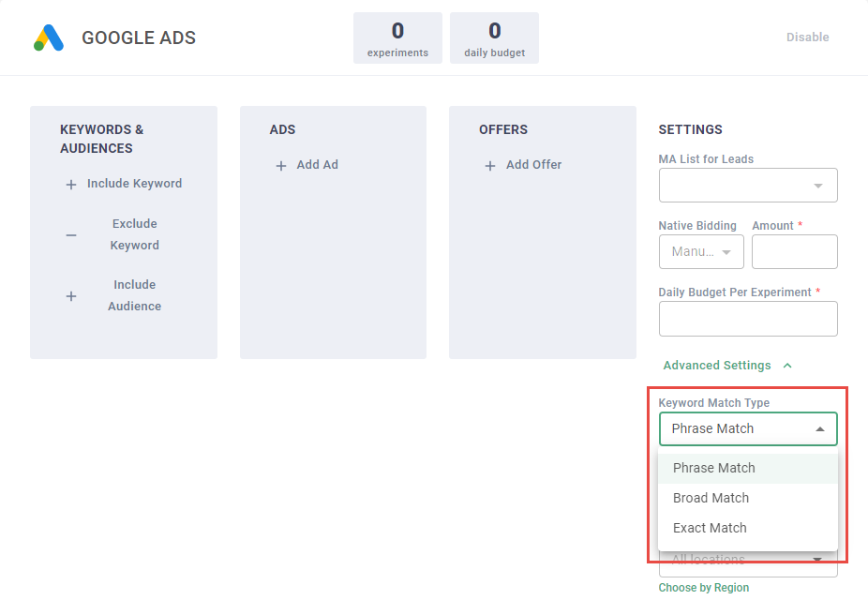Click the plus icon beside Add Ad
868x600 pixels.
click(281, 166)
